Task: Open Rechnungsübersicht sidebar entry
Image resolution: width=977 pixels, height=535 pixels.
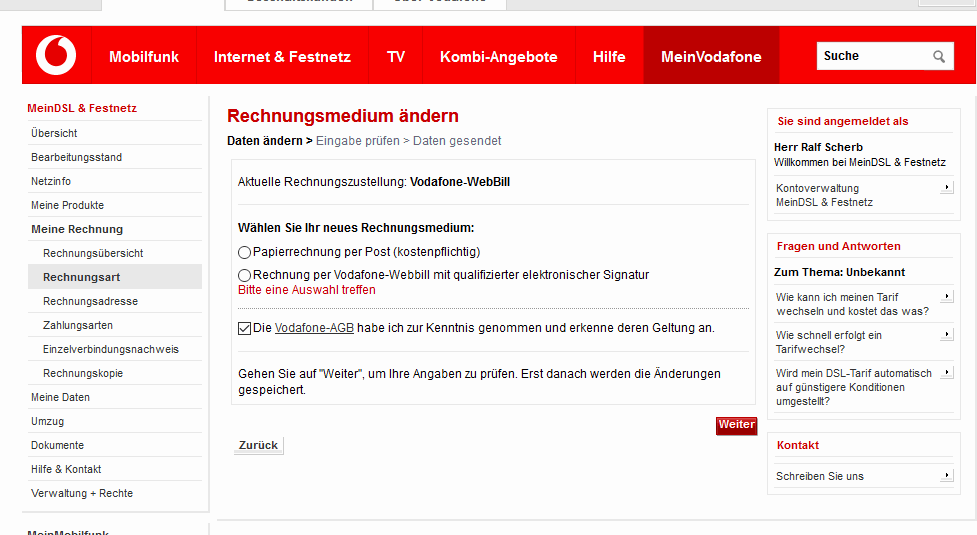Action: 93,253
